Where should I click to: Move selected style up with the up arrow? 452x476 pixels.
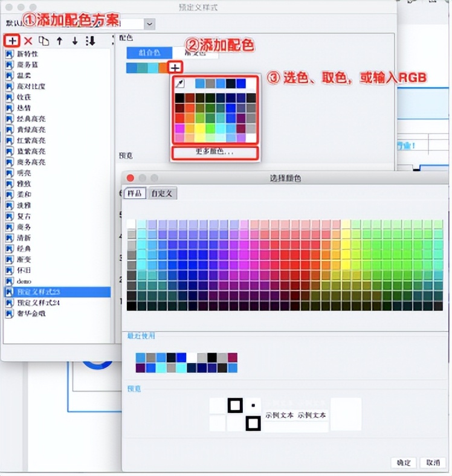tap(60, 40)
